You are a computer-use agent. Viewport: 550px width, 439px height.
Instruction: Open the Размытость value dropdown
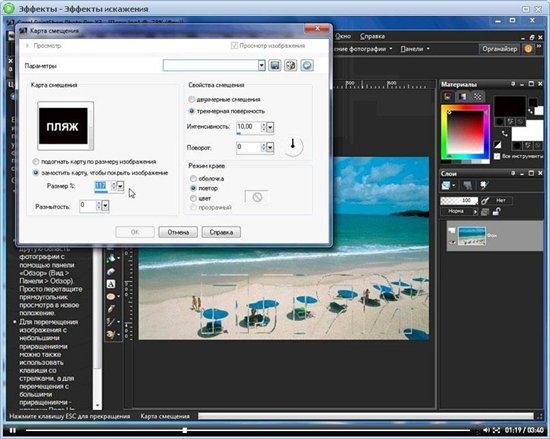[105, 206]
